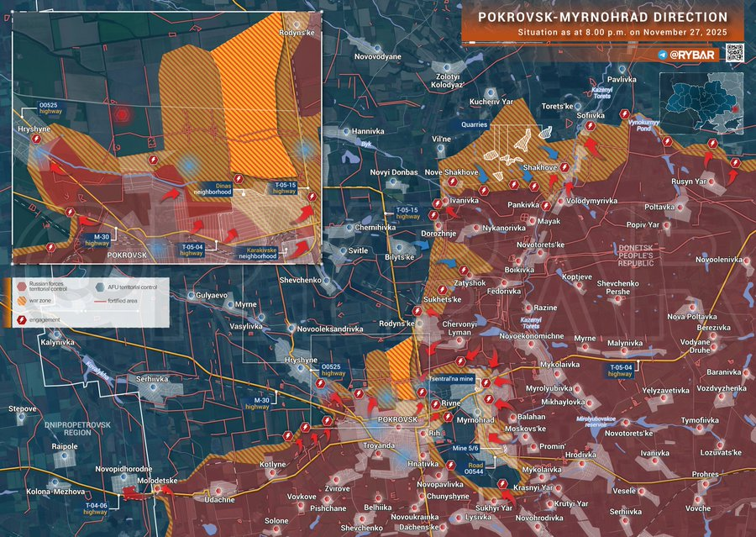Click the engagement icon beside Pankivka label

point(546,206)
